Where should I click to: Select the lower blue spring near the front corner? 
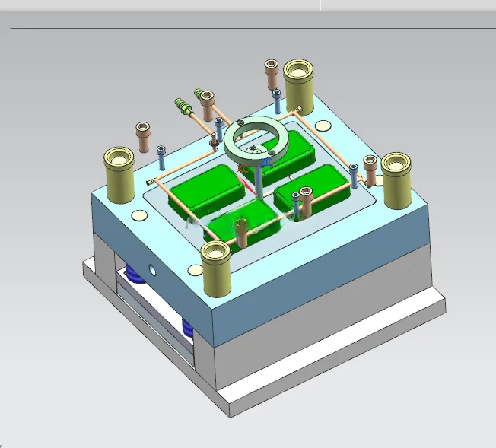point(188,329)
